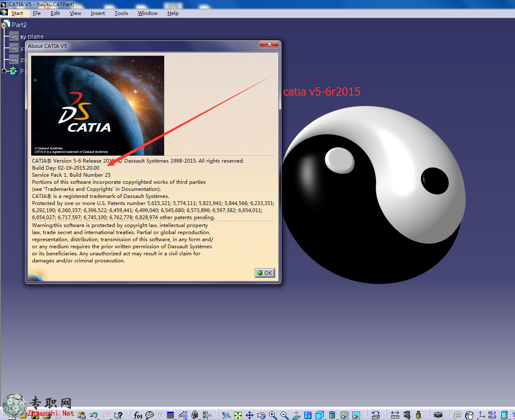The height and width of the screenshot is (420, 515).
Task: Open the View menu
Action: (75, 13)
